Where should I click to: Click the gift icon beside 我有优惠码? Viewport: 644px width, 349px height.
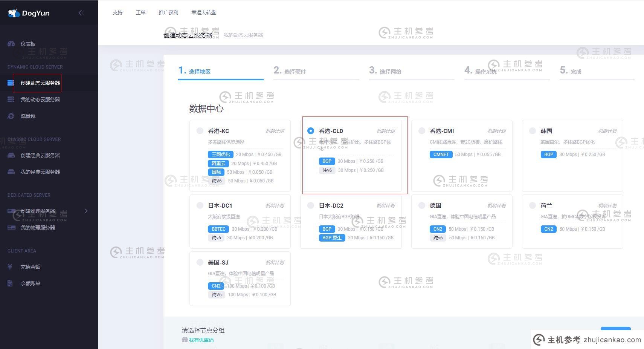point(185,340)
